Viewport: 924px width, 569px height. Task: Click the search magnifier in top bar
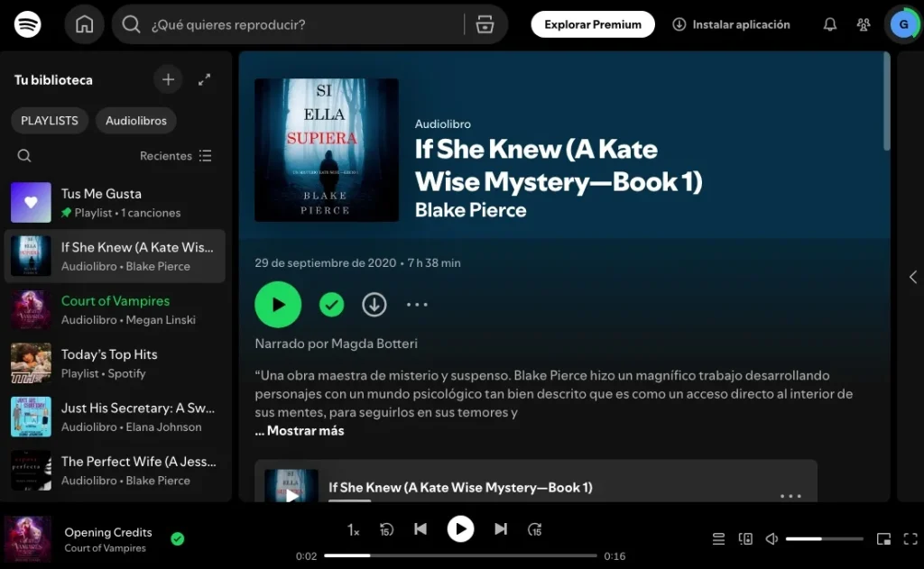point(131,24)
